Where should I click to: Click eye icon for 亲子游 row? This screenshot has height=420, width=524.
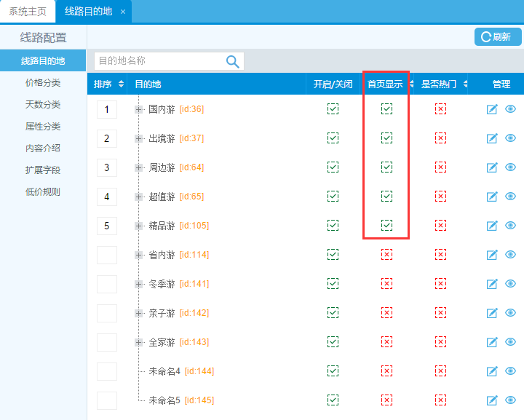coord(510,313)
